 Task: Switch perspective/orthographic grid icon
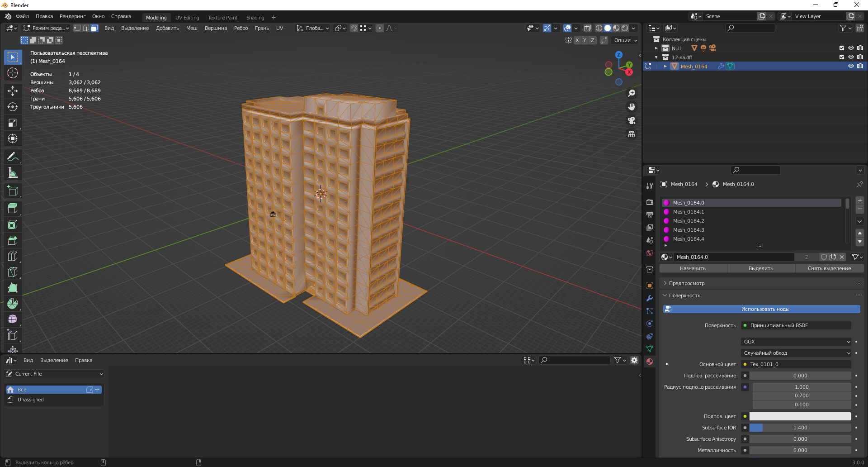coord(632,134)
